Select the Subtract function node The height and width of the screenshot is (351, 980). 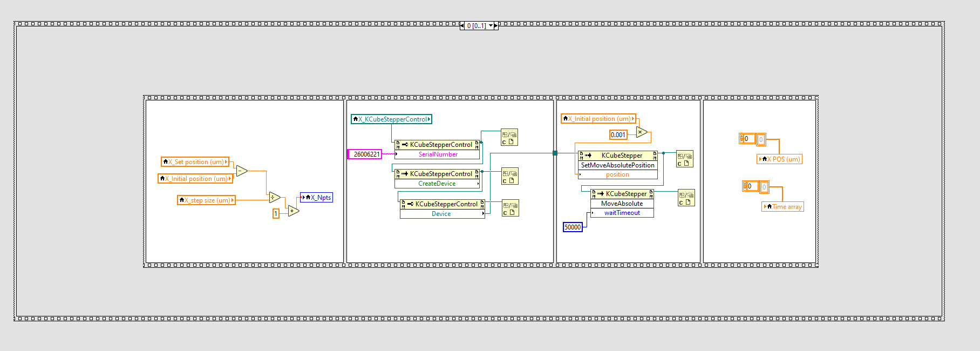(241, 171)
